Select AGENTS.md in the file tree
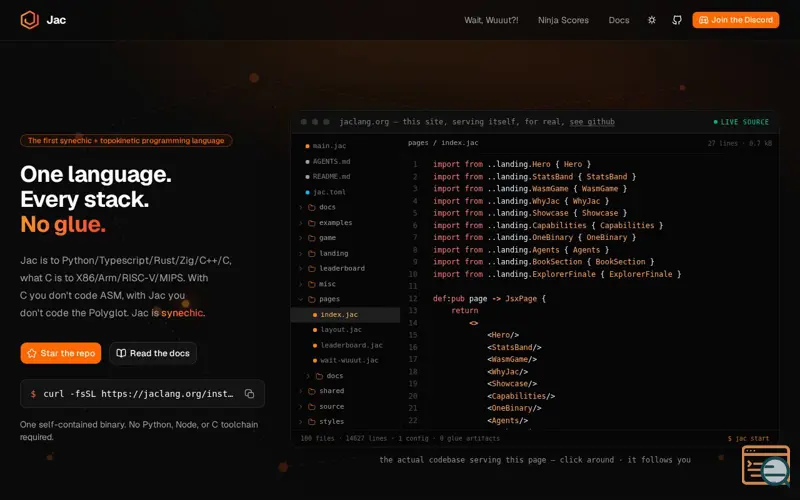This screenshot has height=500, width=800. pos(331,161)
